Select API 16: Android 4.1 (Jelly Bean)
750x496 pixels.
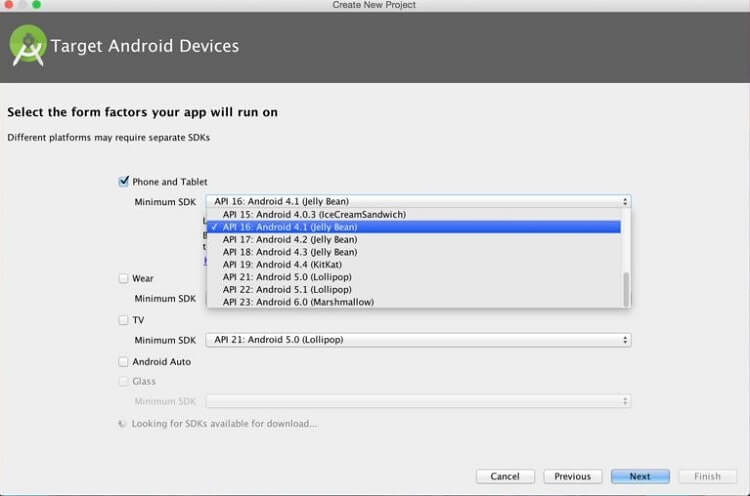pyautogui.click(x=414, y=227)
